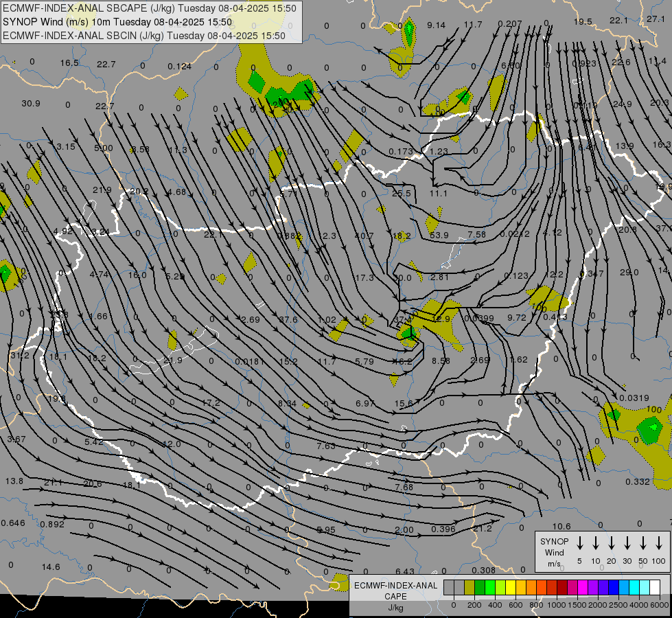This screenshot has height=618, width=672.
Task: Click the 5.00 value on the map
Action: [x=103, y=148]
